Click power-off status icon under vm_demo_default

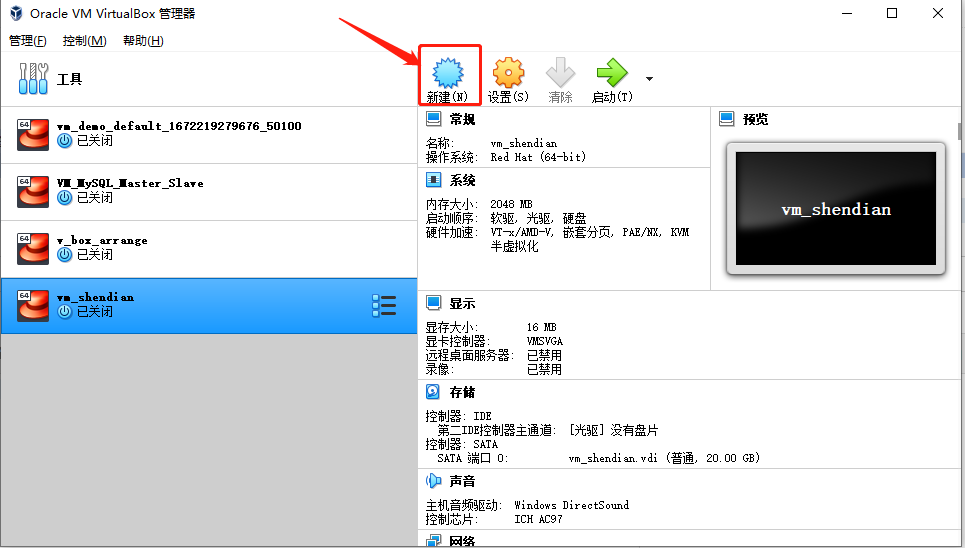point(65,141)
